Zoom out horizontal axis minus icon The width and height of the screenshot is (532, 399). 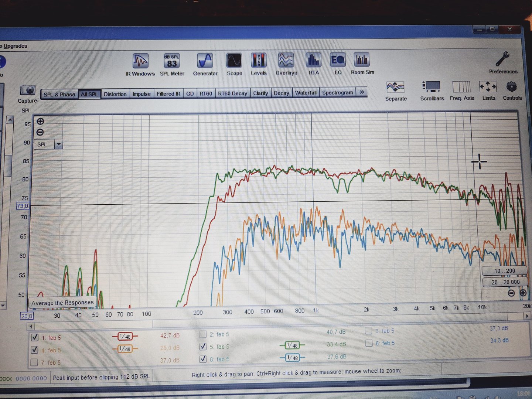point(511,293)
